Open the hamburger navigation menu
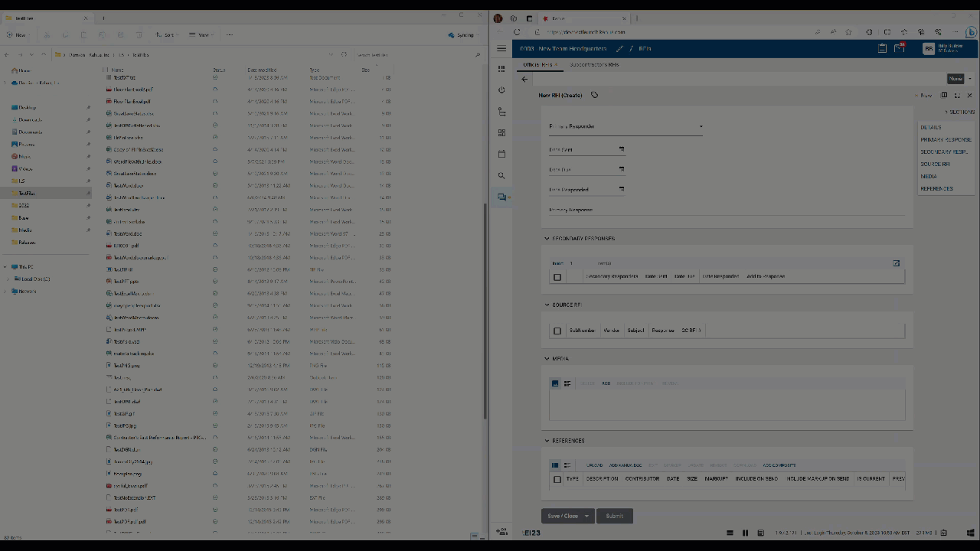The image size is (980, 551). (501, 48)
